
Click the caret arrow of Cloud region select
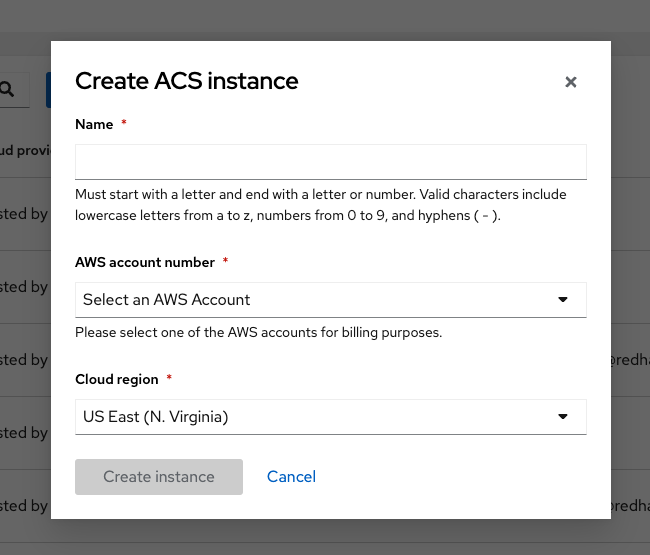(x=563, y=417)
